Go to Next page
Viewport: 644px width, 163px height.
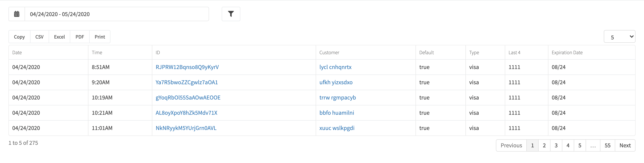coord(625,145)
